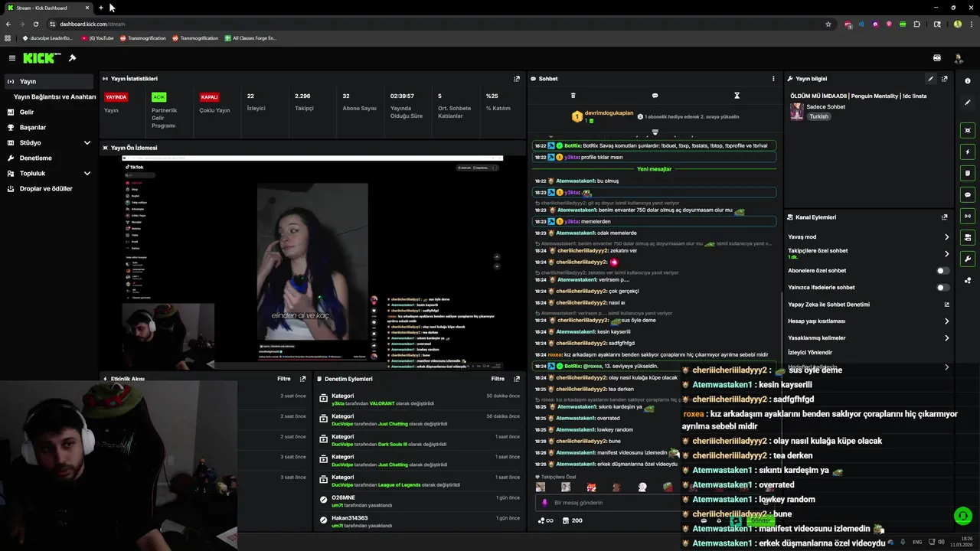
Task: Click the ENG language indicator in taskbar
Action: coord(917,542)
